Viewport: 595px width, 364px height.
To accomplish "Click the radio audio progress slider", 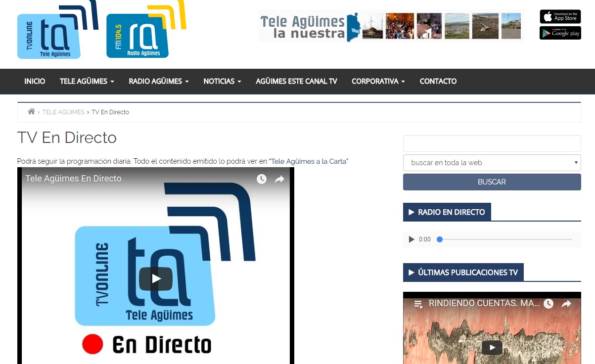I will (x=504, y=239).
